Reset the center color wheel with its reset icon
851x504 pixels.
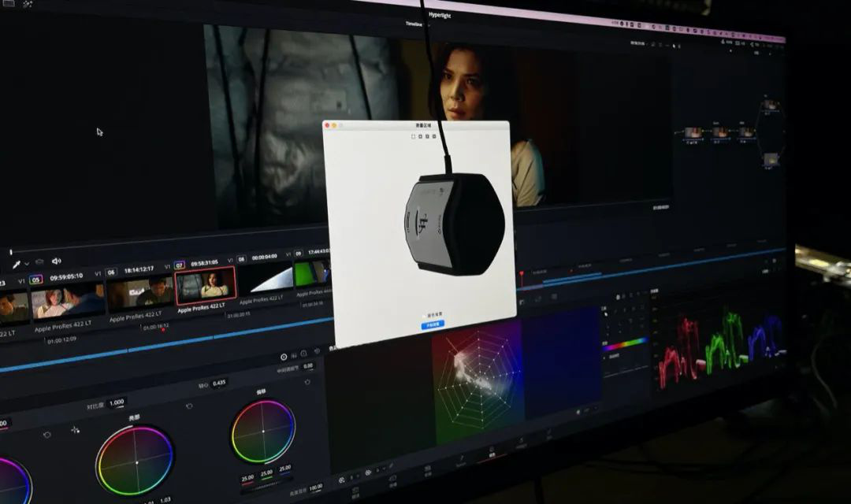point(189,406)
